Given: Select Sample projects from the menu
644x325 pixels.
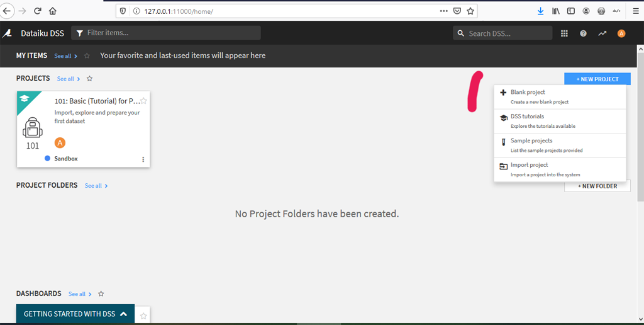Looking at the screenshot, I should (560, 145).
